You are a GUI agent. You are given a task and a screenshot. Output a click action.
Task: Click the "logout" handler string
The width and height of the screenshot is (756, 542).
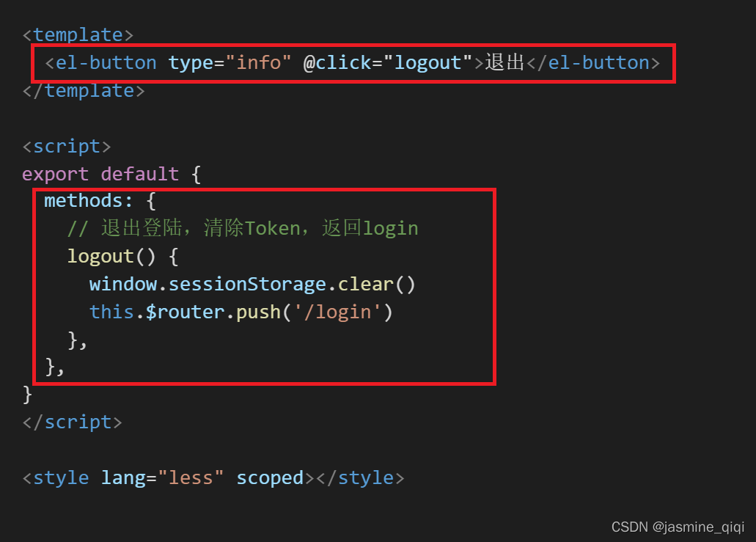tap(427, 63)
